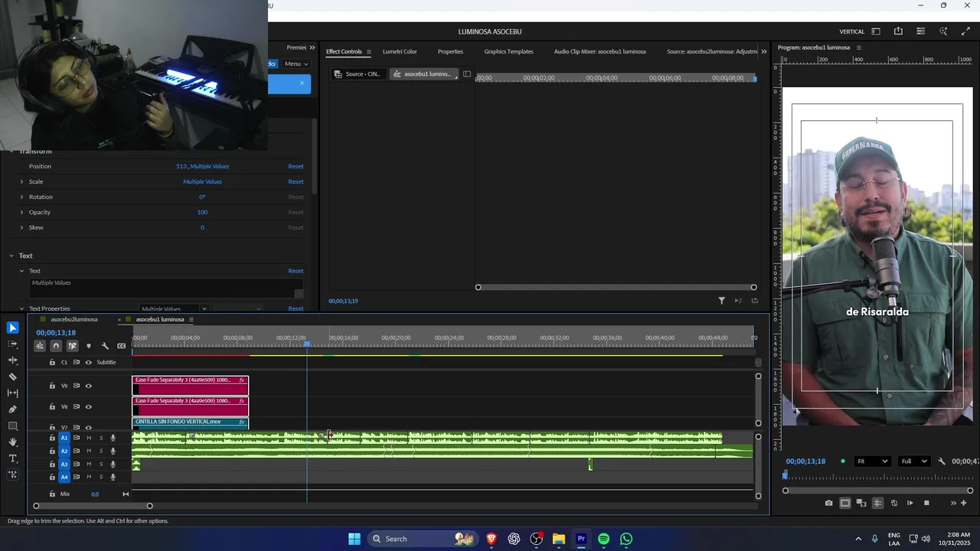Open timeline display settings wrench

point(105,346)
